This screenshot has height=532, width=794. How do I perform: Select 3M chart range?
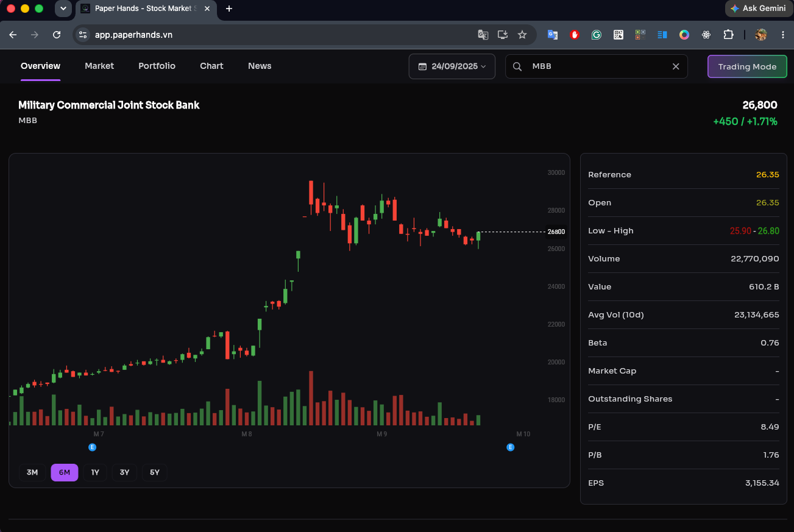32,472
